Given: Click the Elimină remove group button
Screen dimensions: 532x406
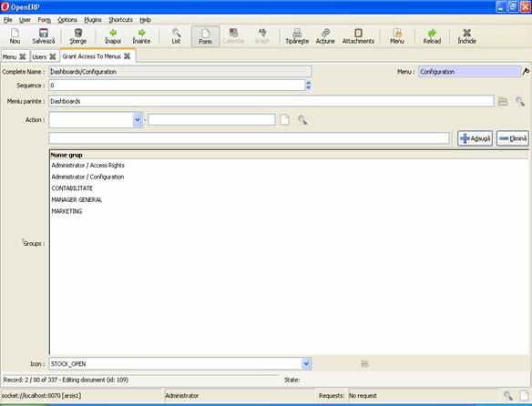Looking at the screenshot, I should pos(513,138).
